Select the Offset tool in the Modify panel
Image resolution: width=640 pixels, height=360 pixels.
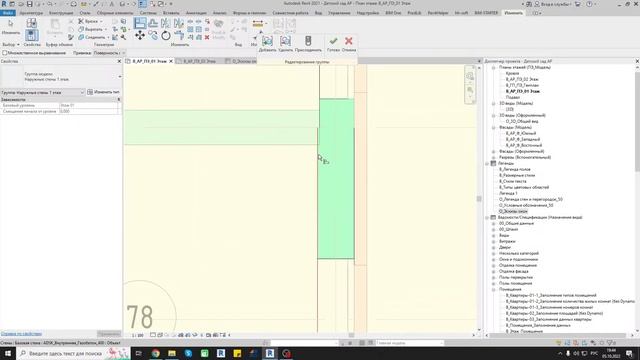pos(153,23)
